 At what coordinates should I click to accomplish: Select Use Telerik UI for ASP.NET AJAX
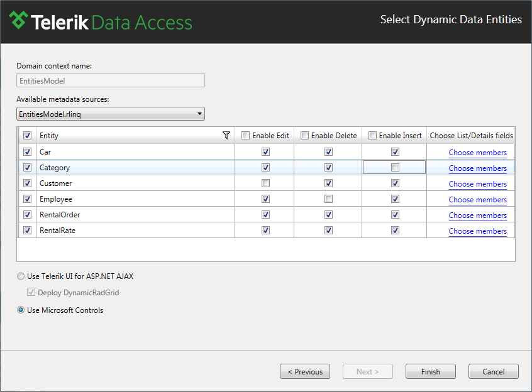(x=21, y=276)
